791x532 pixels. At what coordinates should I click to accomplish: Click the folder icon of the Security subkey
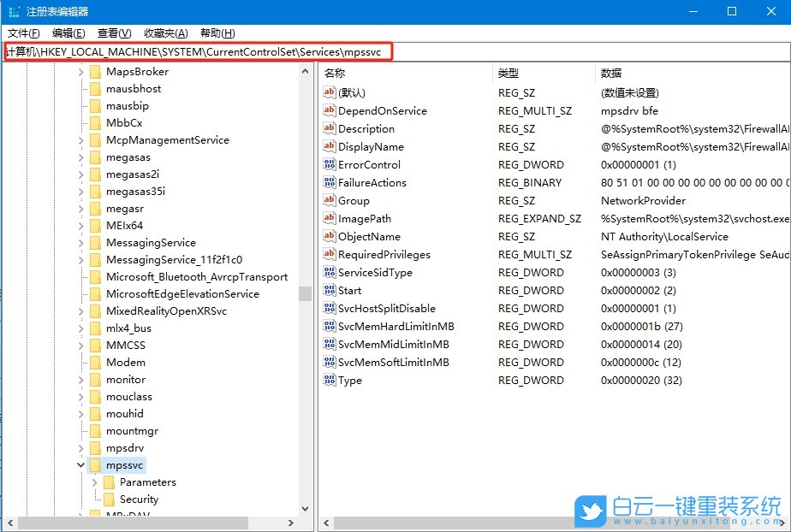coord(110,499)
